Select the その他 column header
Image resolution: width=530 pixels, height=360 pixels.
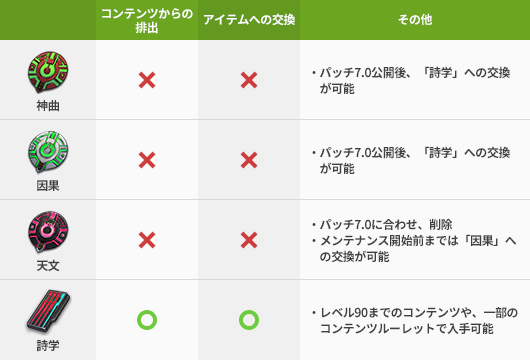415,20
